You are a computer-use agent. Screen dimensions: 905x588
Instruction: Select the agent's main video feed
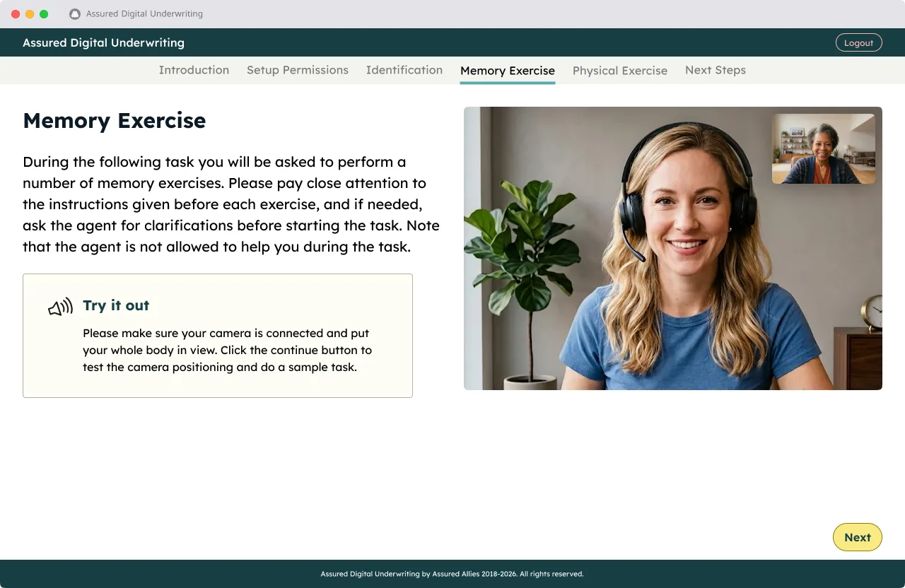coord(673,248)
